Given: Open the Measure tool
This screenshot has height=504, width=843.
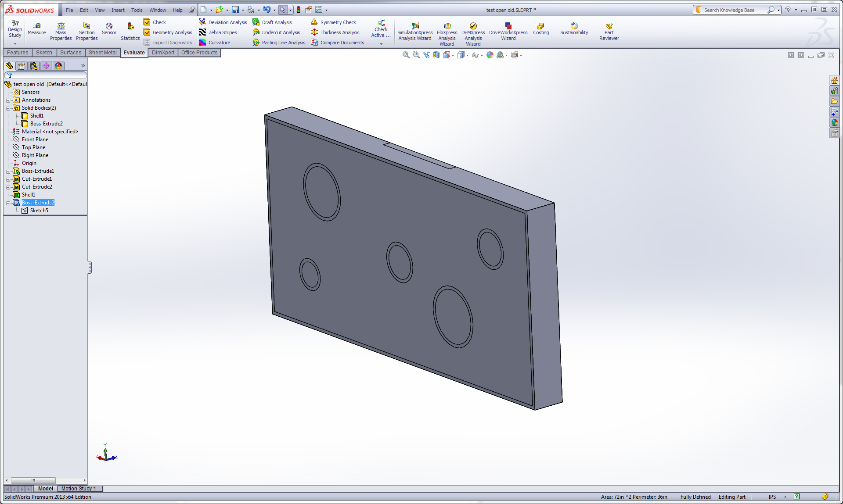Looking at the screenshot, I should click(36, 29).
